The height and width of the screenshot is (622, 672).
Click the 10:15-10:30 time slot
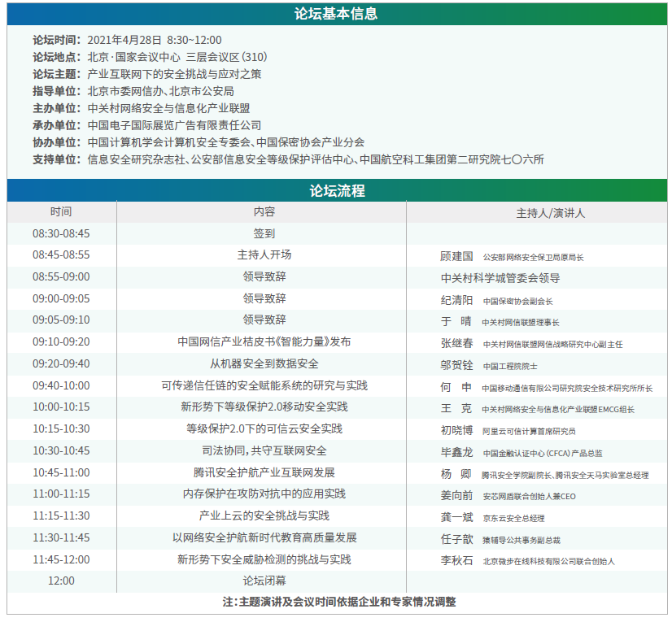[61, 429]
